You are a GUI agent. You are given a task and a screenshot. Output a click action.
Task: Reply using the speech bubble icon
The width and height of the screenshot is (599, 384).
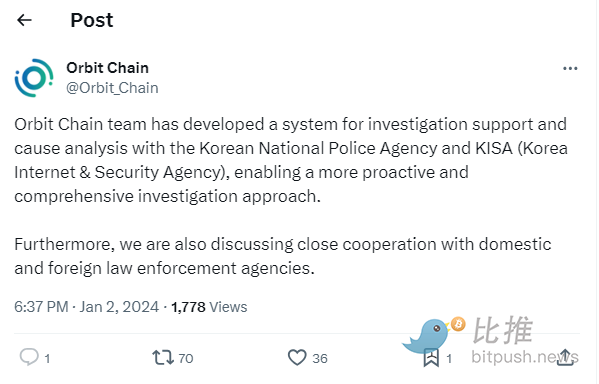tap(29, 357)
